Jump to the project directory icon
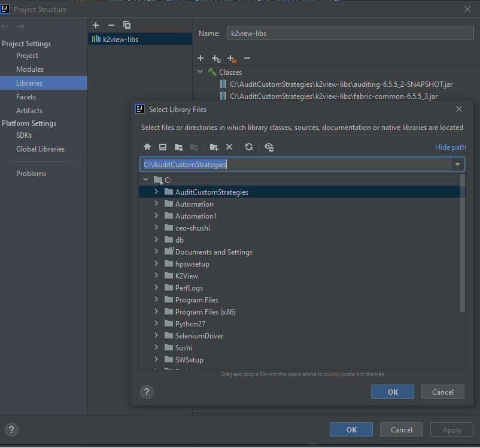Image resolution: width=480 pixels, height=448 pixels. (x=178, y=147)
